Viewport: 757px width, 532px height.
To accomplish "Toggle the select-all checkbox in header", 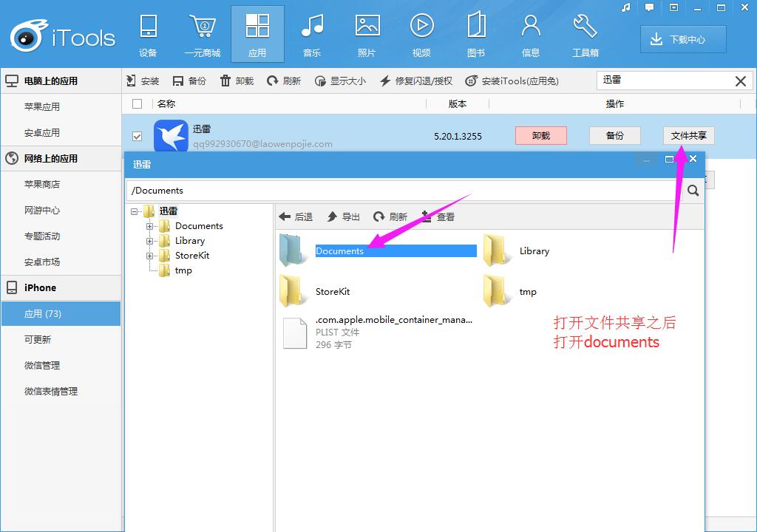I will click(x=137, y=103).
